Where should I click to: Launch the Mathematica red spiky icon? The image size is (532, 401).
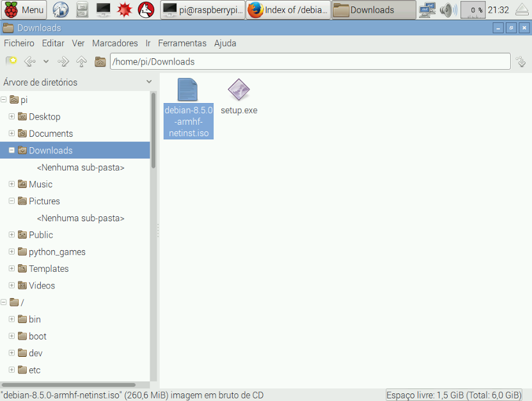tap(125, 10)
